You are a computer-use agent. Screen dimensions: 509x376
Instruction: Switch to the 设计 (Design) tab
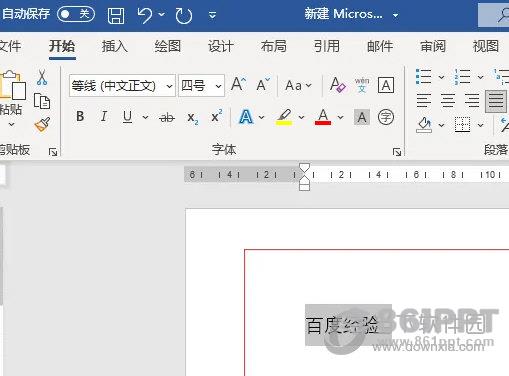[221, 46]
